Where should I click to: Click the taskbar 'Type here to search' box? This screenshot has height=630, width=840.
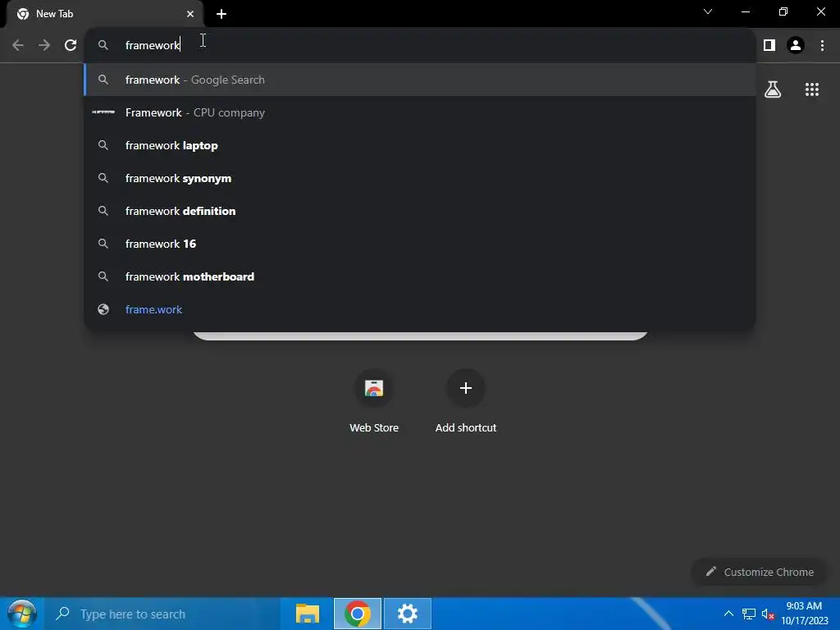point(163,614)
